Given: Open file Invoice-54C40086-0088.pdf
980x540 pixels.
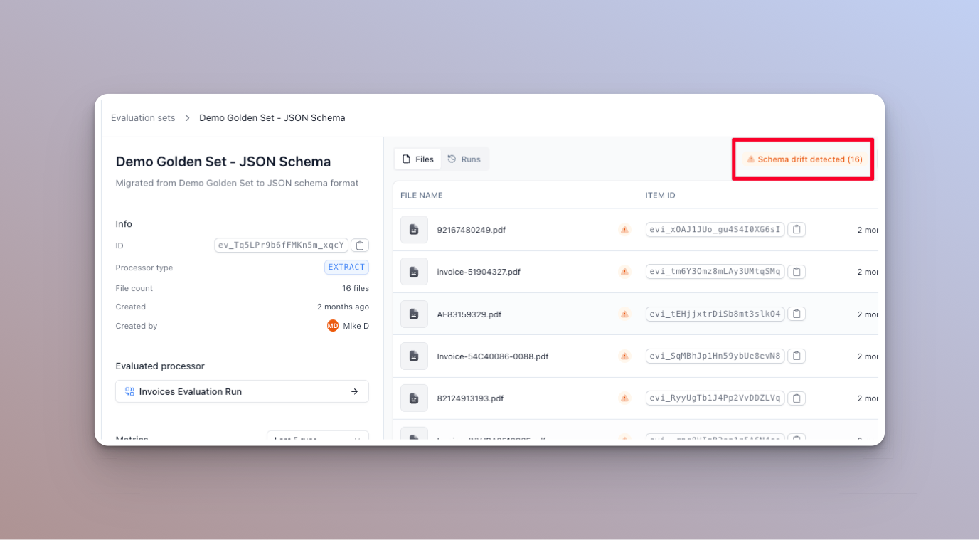Looking at the screenshot, I should [493, 356].
